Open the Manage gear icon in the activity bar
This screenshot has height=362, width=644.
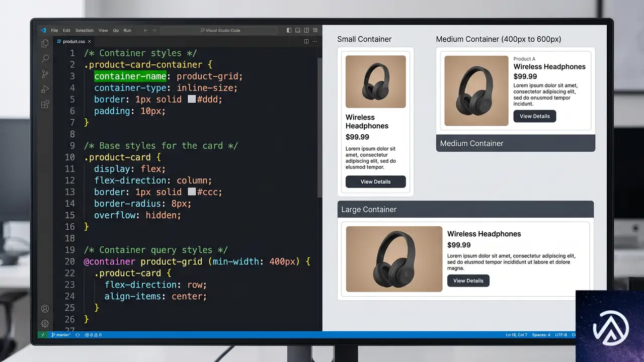pos(45,323)
